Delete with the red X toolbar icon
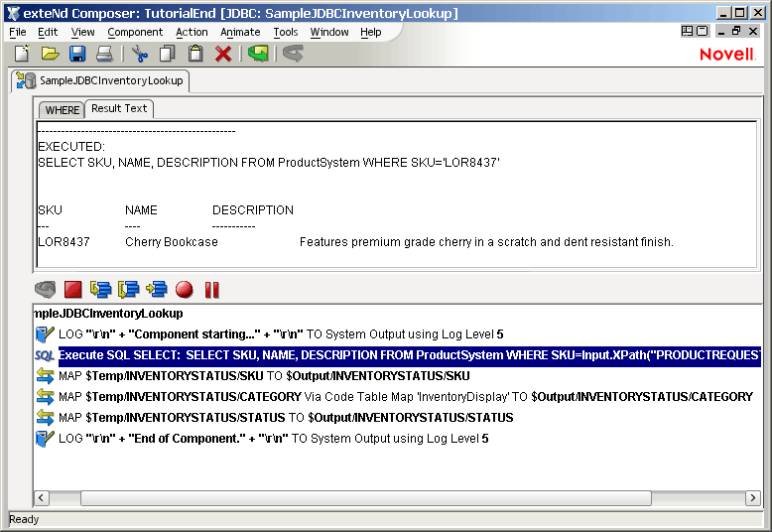The width and height of the screenshot is (772, 532). tap(223, 54)
